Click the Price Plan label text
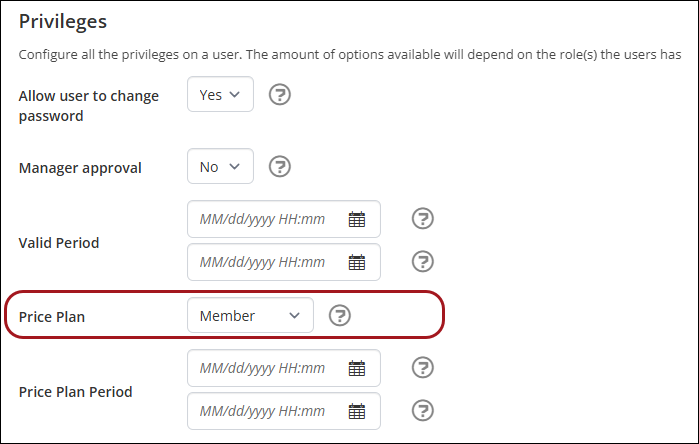699x444 pixels. click(52, 317)
